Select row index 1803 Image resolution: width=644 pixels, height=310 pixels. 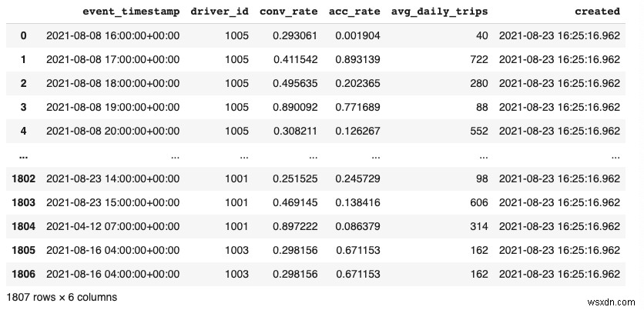pyautogui.click(x=23, y=202)
